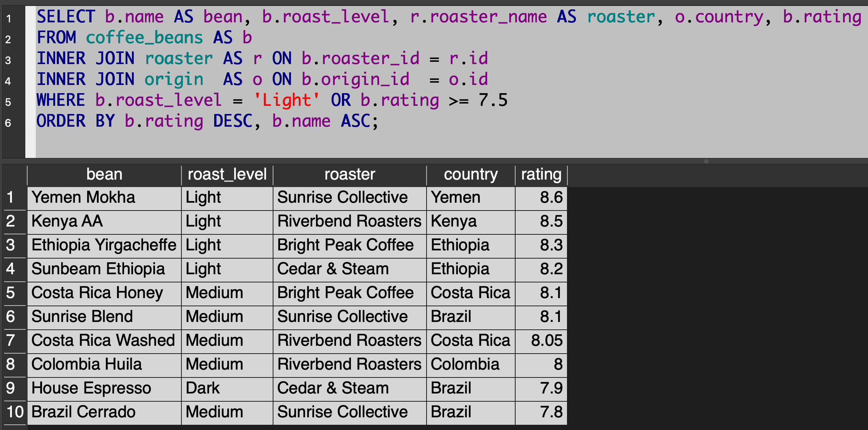Select result row number 10
This screenshot has width=868, height=430.
click(15, 412)
